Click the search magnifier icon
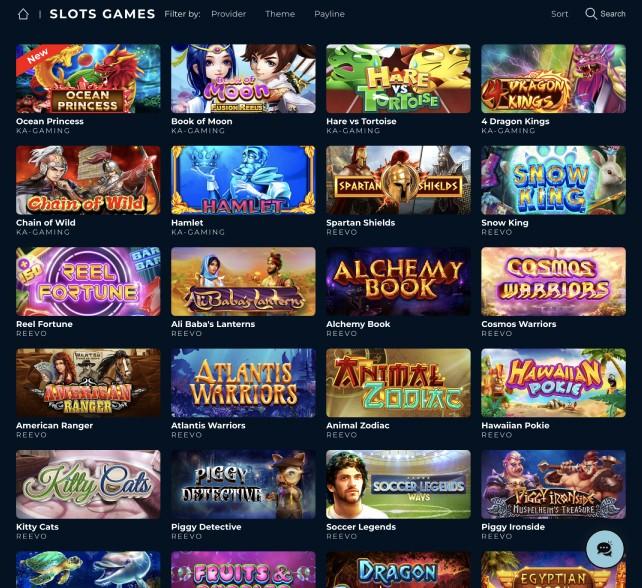Image resolution: width=642 pixels, height=588 pixels. (591, 14)
